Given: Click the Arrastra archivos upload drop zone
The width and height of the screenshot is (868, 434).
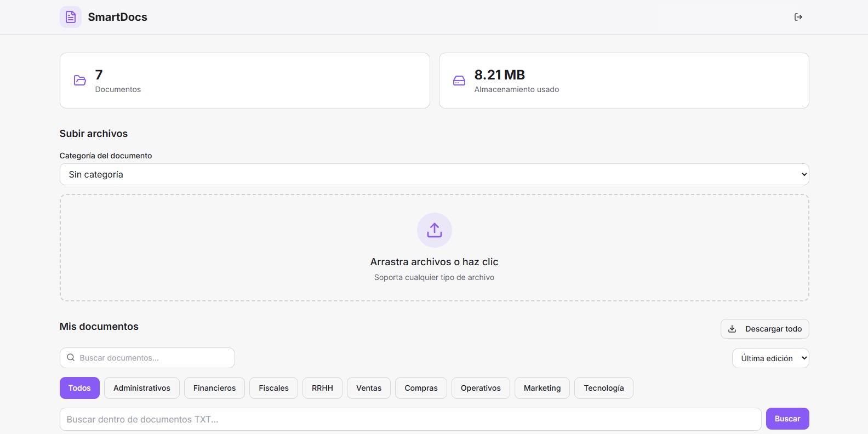Looking at the screenshot, I should pos(435,248).
